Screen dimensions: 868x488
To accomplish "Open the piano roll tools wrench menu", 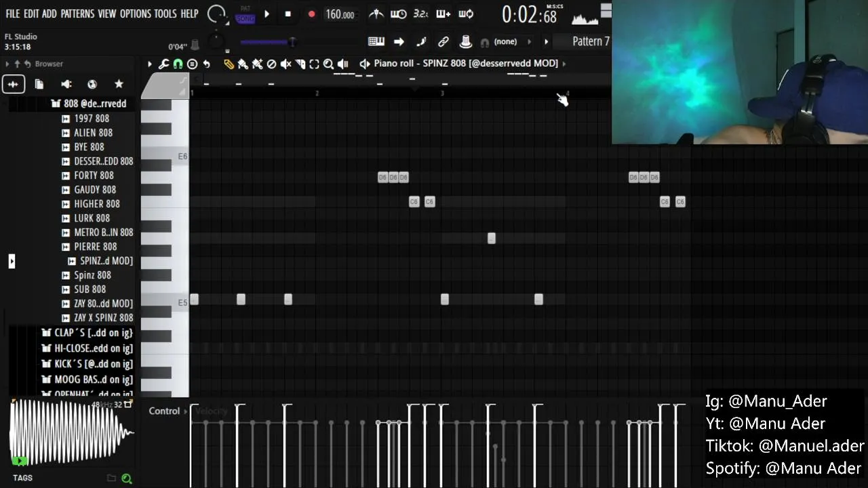I will coord(163,64).
